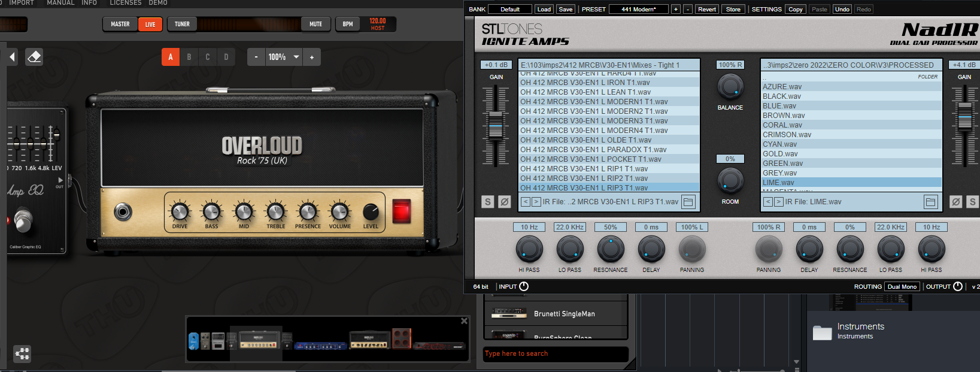
Task: Click the amp PRESENCE knob
Action: tap(308, 211)
